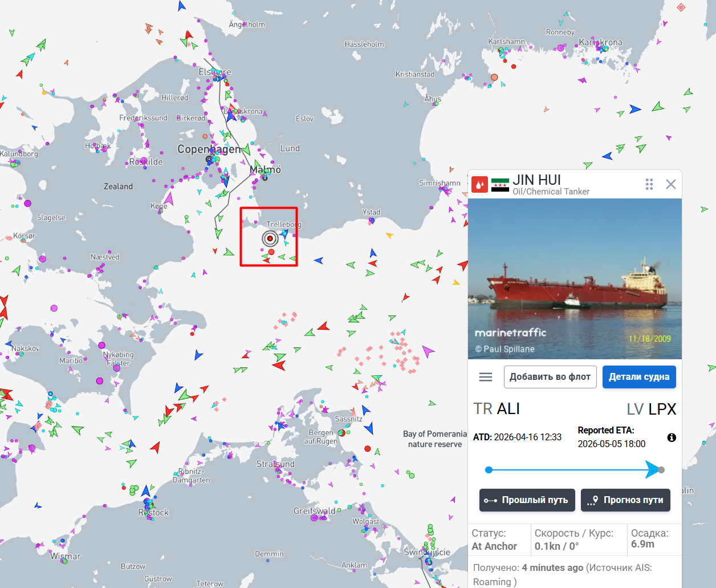Click the info icon next to Reported ETA
Screen dimensions: 716x588
click(672, 437)
